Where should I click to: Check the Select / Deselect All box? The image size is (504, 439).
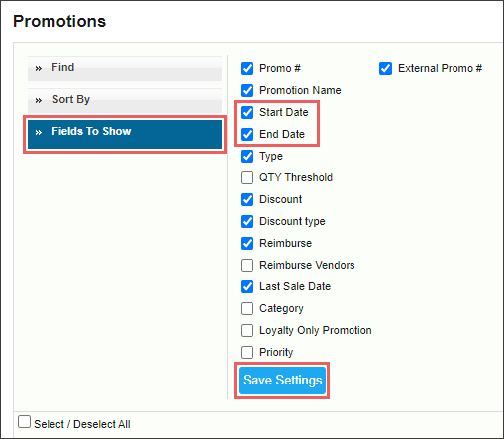[24, 422]
